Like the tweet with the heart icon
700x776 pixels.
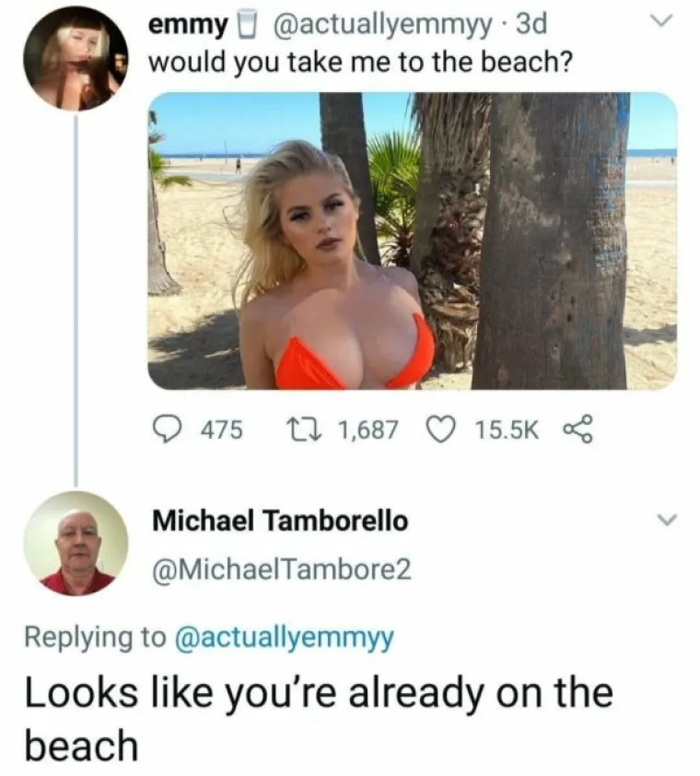click(442, 429)
